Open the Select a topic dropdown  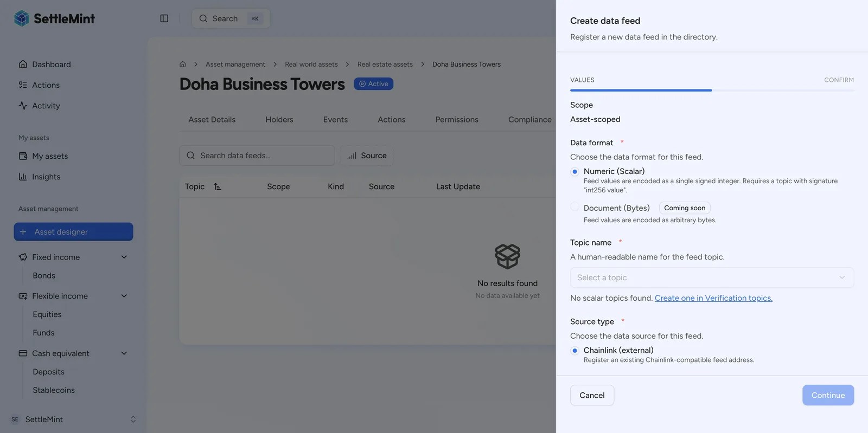coord(712,277)
